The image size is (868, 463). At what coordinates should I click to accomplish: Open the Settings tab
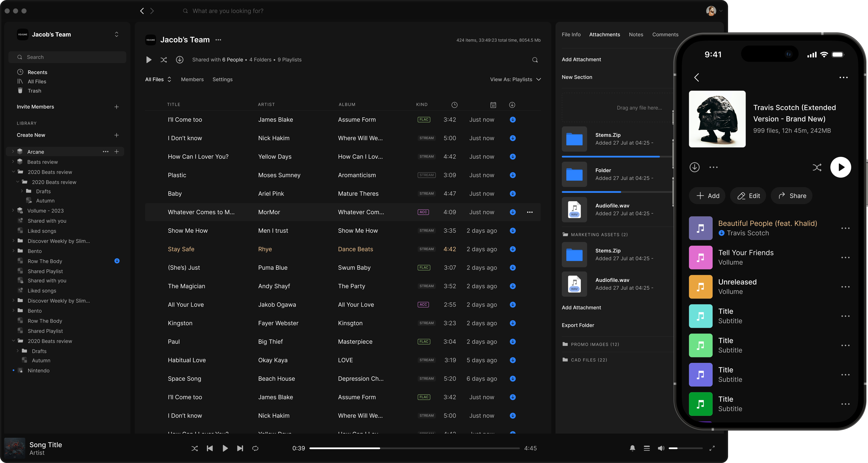[223, 80]
